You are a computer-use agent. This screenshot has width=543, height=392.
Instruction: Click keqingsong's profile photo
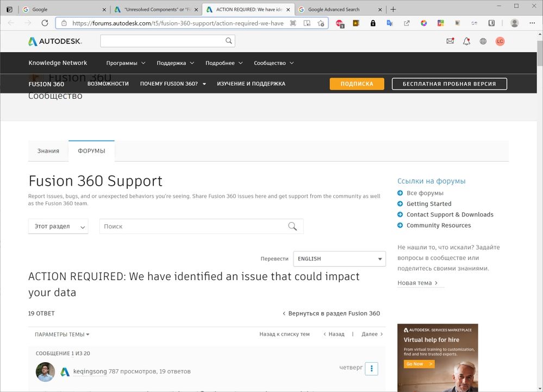pos(45,372)
